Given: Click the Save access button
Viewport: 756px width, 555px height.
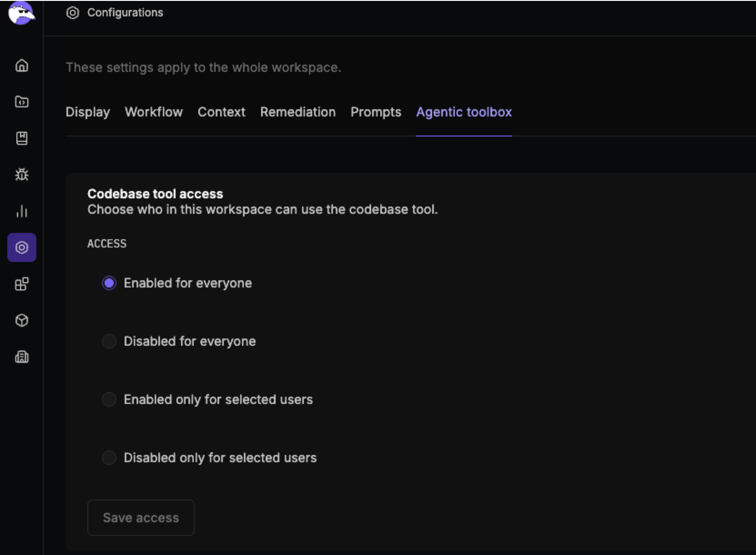Looking at the screenshot, I should click(141, 518).
